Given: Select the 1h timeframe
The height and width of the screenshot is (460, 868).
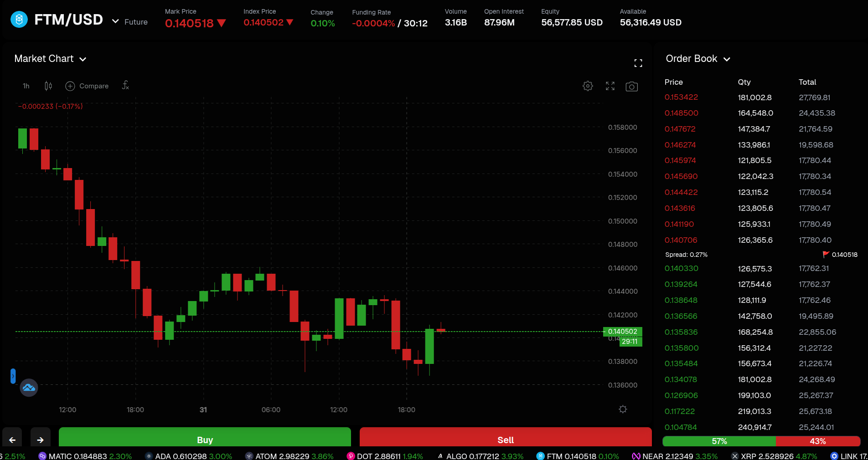Looking at the screenshot, I should pos(26,86).
